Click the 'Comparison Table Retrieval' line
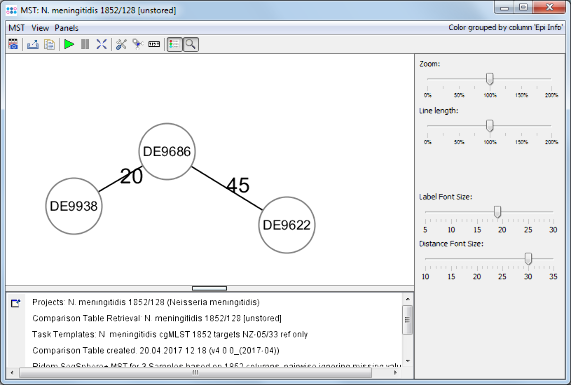 (157, 318)
